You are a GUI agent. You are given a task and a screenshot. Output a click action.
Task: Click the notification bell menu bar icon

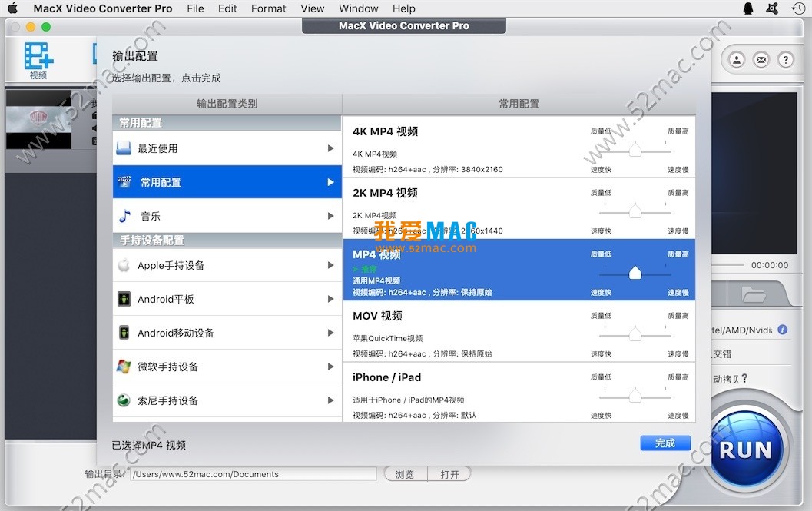tap(747, 8)
